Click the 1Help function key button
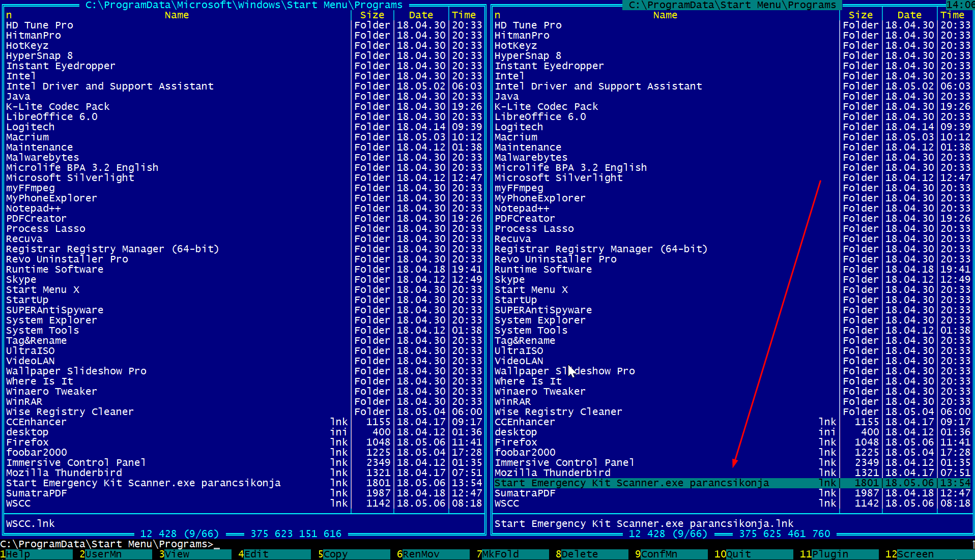The image size is (975, 560). click(x=36, y=554)
